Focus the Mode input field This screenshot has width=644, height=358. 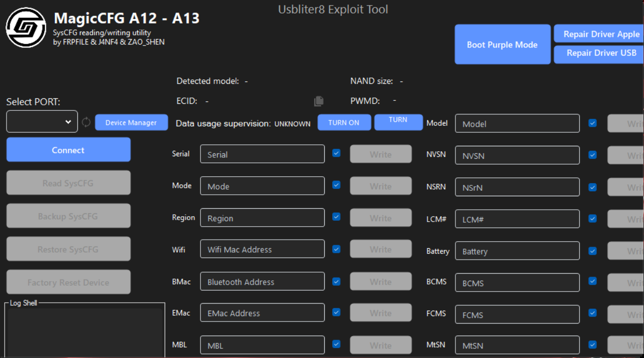point(262,186)
